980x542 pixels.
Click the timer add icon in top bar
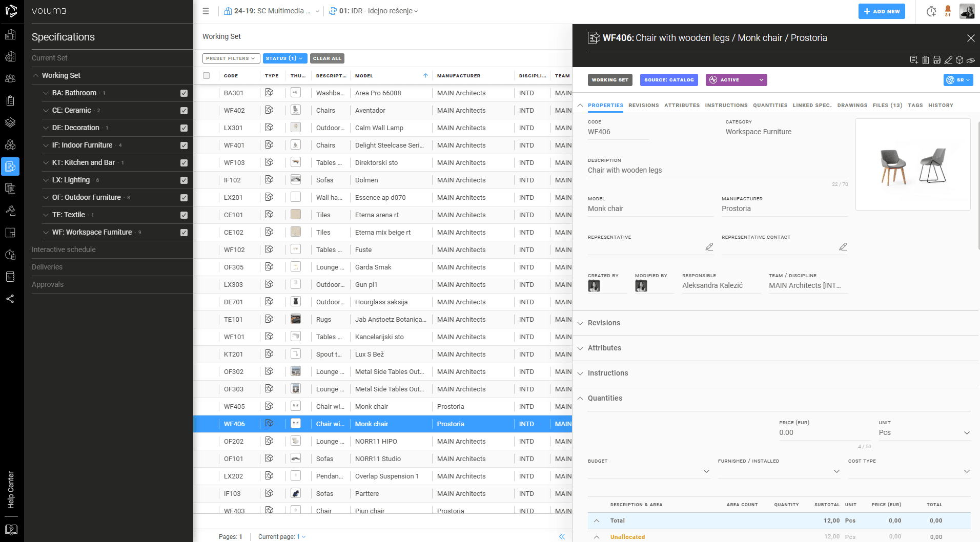(931, 11)
